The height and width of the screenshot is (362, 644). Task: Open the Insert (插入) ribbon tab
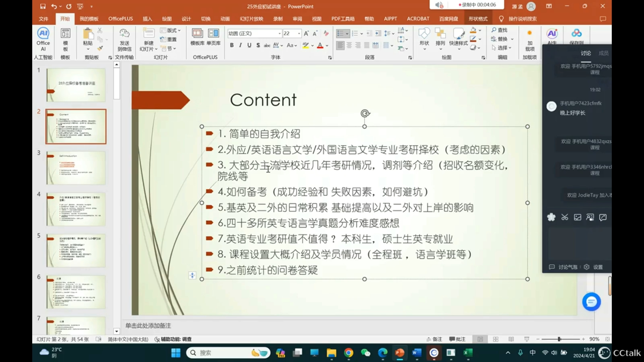[x=147, y=19]
